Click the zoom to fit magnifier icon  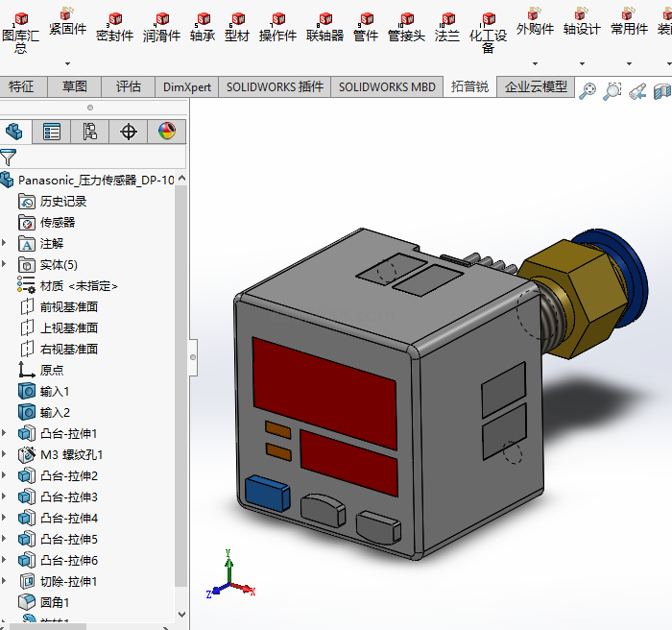point(587,91)
